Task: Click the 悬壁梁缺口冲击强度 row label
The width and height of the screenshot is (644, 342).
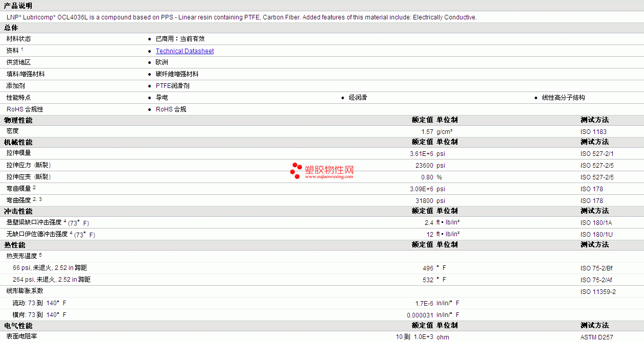Action: (x=34, y=222)
